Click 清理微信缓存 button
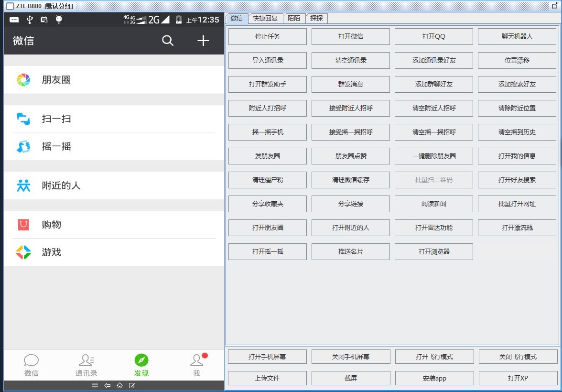Image resolution: width=562 pixels, height=392 pixels. pos(351,180)
